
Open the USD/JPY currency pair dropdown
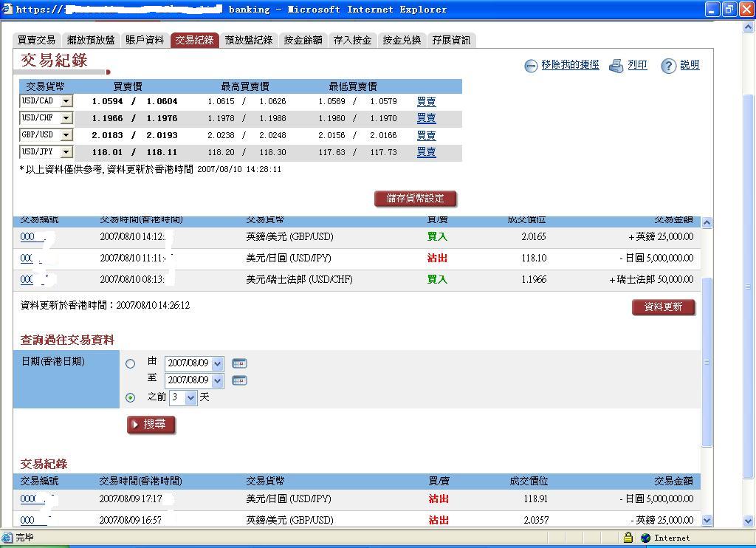66,151
